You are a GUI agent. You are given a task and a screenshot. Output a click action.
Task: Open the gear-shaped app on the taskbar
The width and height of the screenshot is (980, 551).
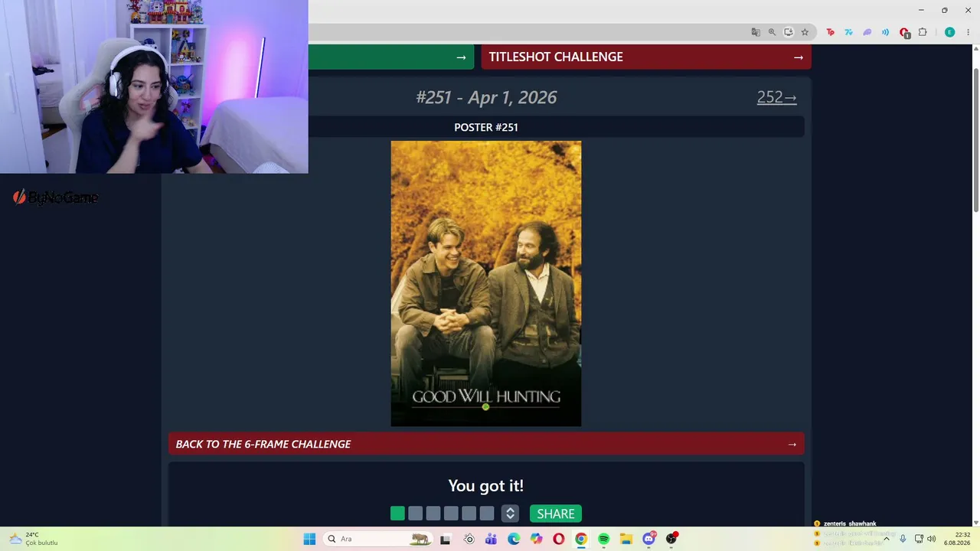point(469,539)
